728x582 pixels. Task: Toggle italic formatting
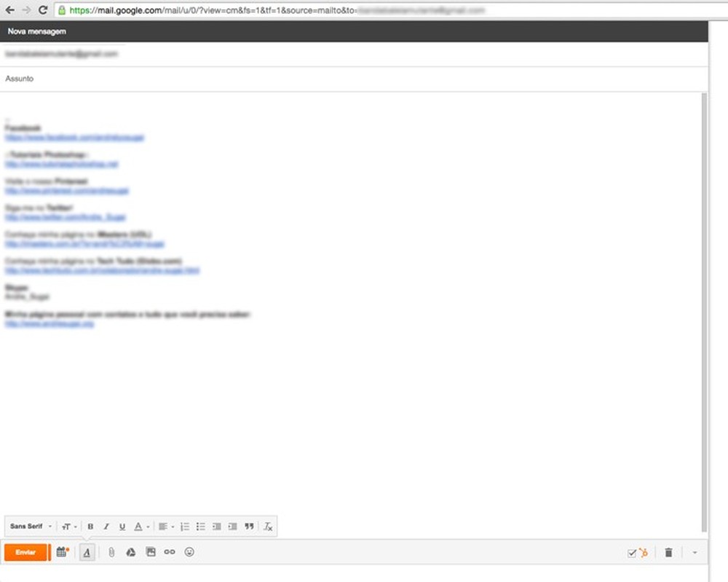point(106,526)
